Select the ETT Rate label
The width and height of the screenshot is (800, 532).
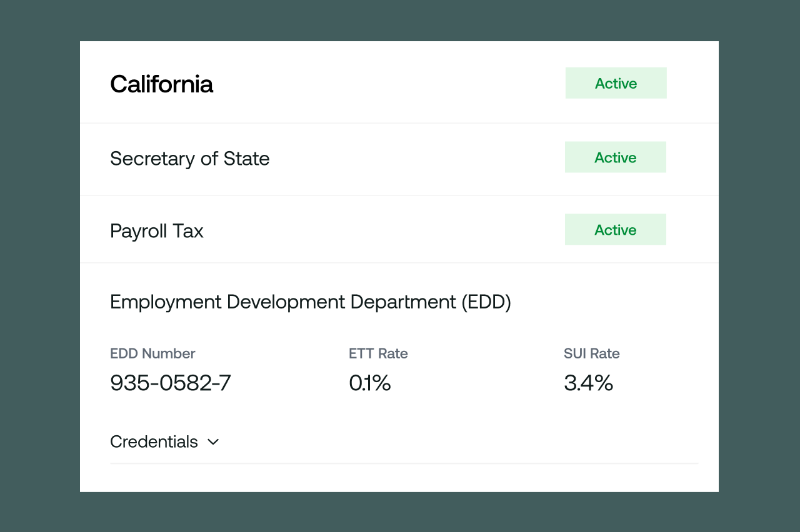[378, 353]
